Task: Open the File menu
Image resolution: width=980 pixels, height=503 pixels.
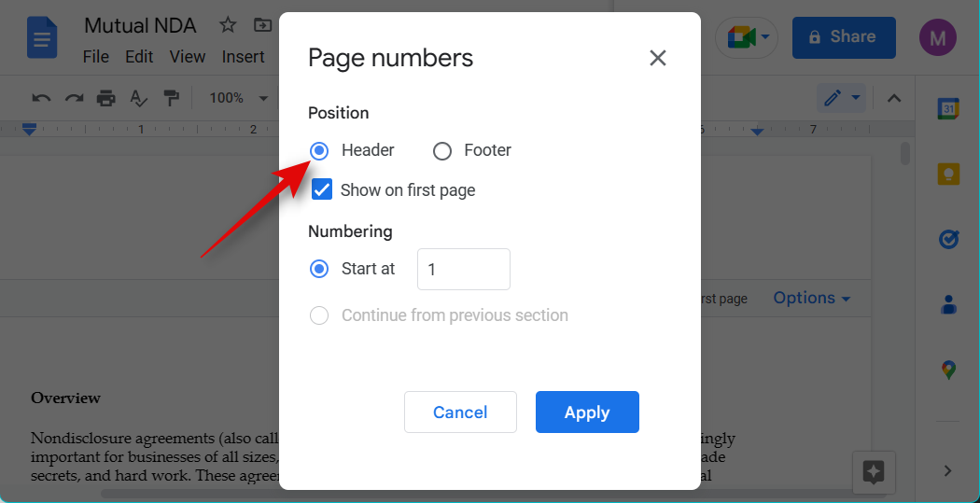Action: coord(96,57)
